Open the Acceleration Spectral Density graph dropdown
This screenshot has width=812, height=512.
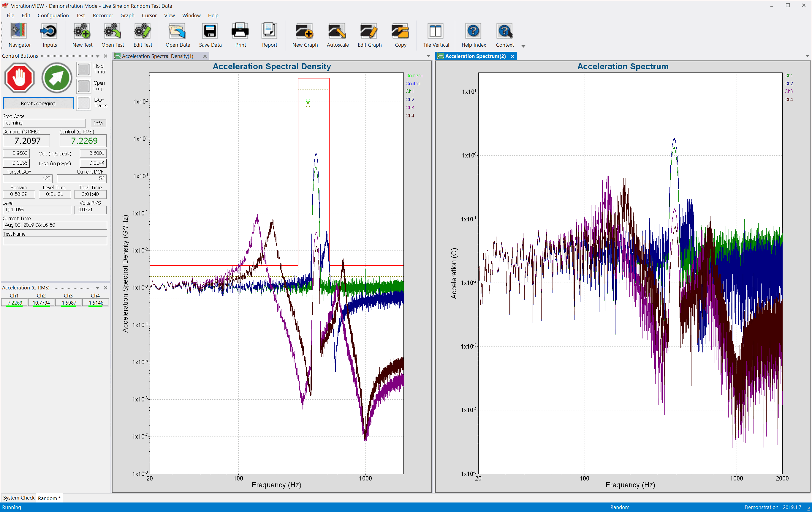pos(428,56)
